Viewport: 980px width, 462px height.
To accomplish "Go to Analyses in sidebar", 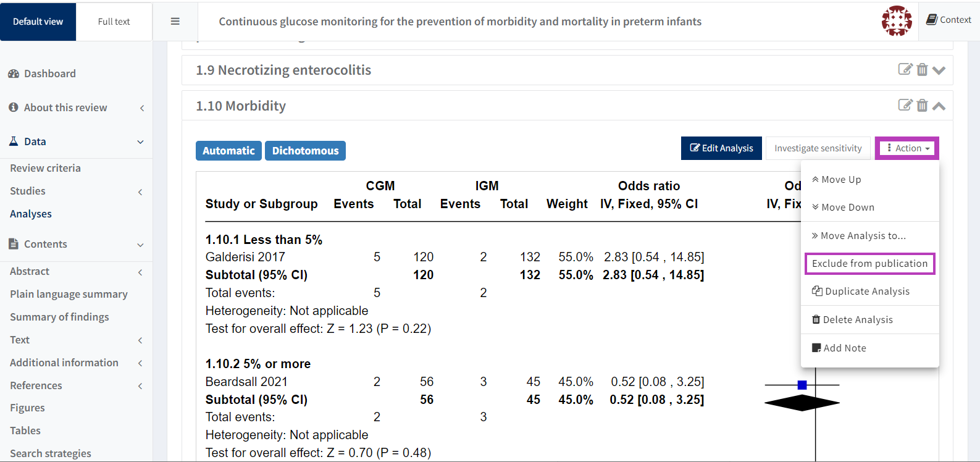I will pyautogui.click(x=31, y=214).
